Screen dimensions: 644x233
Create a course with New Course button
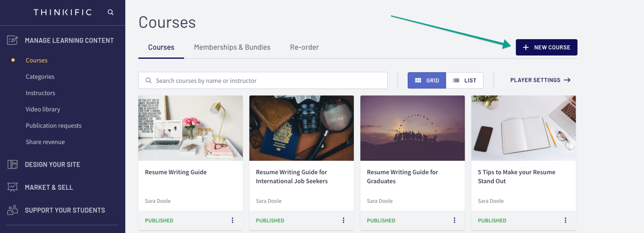(x=546, y=47)
